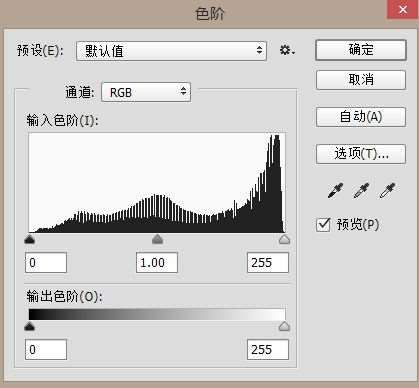Open the preset options gear menu

point(287,51)
